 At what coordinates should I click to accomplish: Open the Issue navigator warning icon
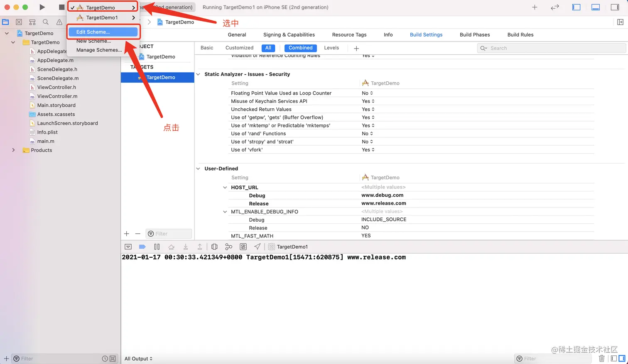(x=59, y=22)
